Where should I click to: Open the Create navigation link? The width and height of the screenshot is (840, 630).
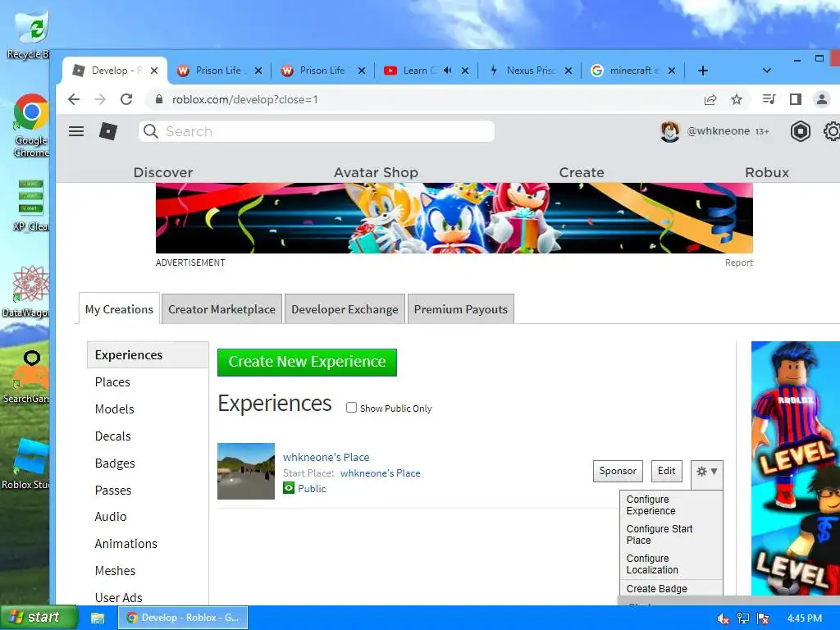pos(582,172)
